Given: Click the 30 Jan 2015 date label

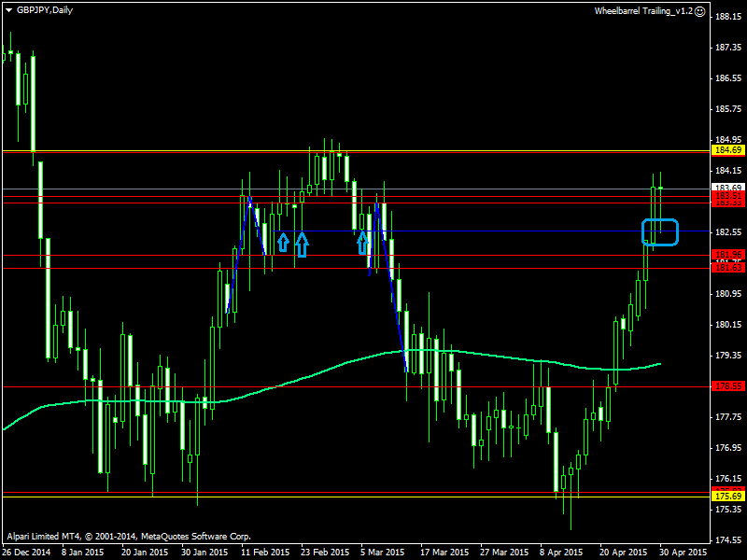Looking at the screenshot, I should [x=204, y=553].
